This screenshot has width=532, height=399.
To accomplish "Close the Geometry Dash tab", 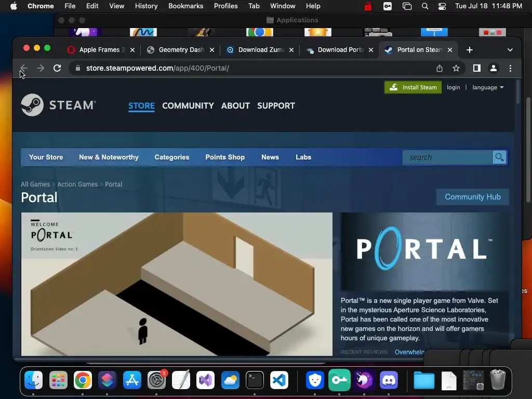I will click(x=212, y=50).
